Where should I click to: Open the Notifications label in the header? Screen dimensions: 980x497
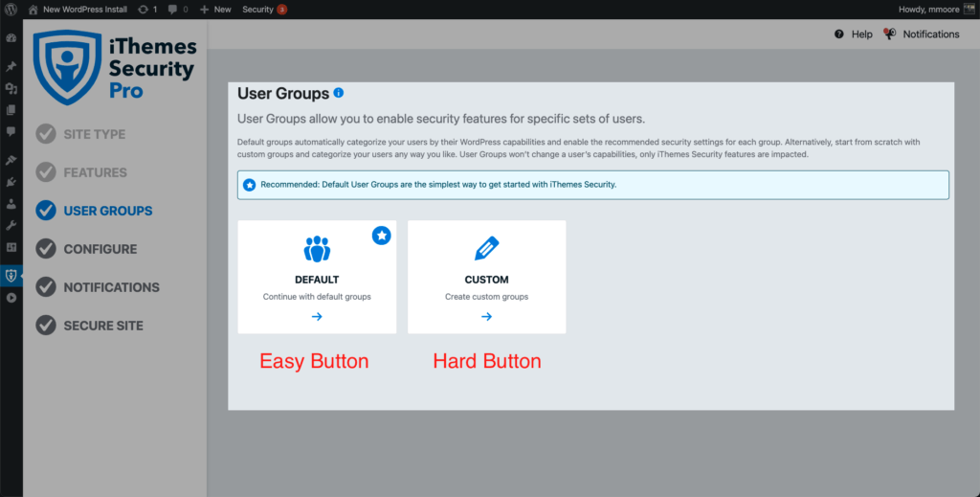(x=930, y=34)
